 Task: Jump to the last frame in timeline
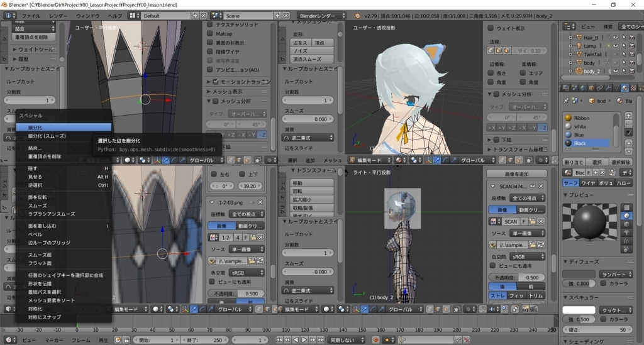321,340
